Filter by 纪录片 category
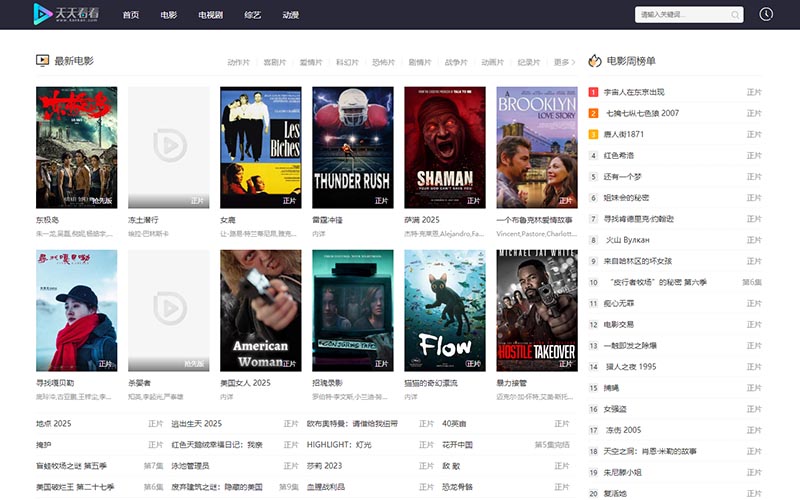Viewport: 800px width, 500px height. tap(528, 62)
